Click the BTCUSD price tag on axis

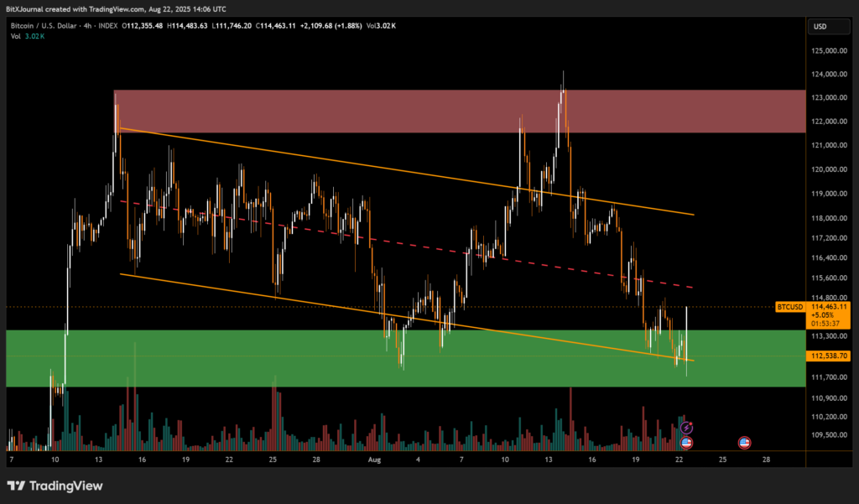coord(791,308)
